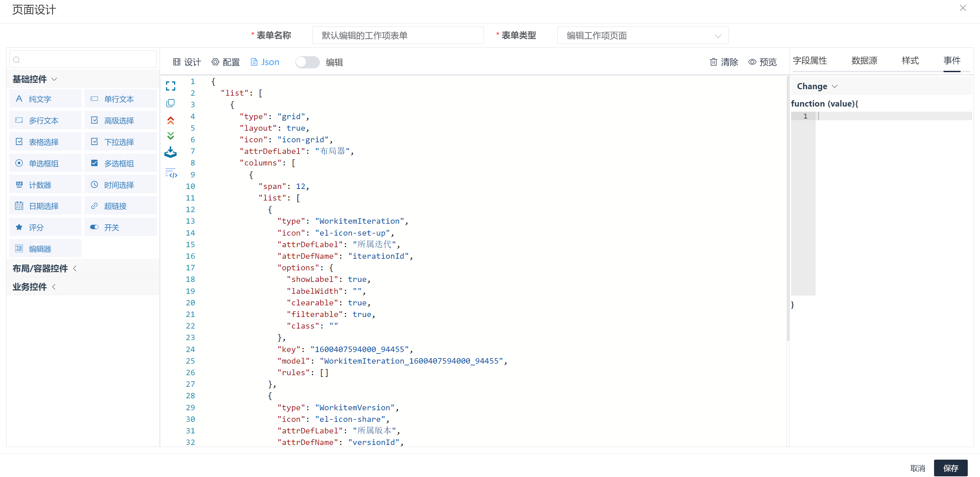Click 清除 trash icon button
Viewport: 980px width, 477px height.
[x=723, y=62]
